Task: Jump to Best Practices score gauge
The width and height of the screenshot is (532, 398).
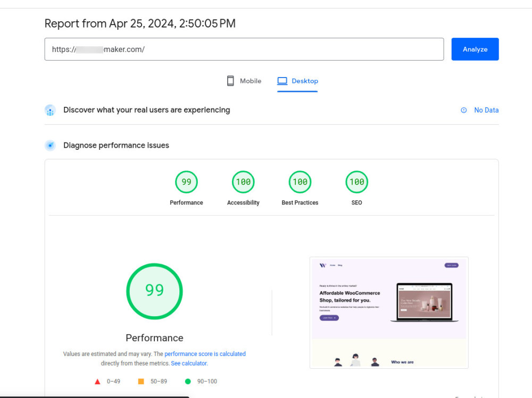Action: (300, 182)
